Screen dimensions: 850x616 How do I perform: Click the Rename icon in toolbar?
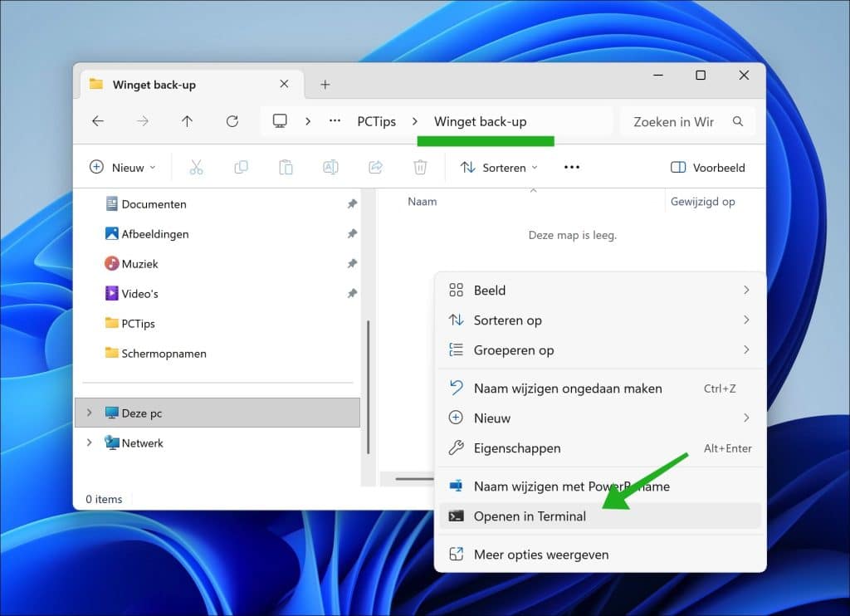point(330,167)
